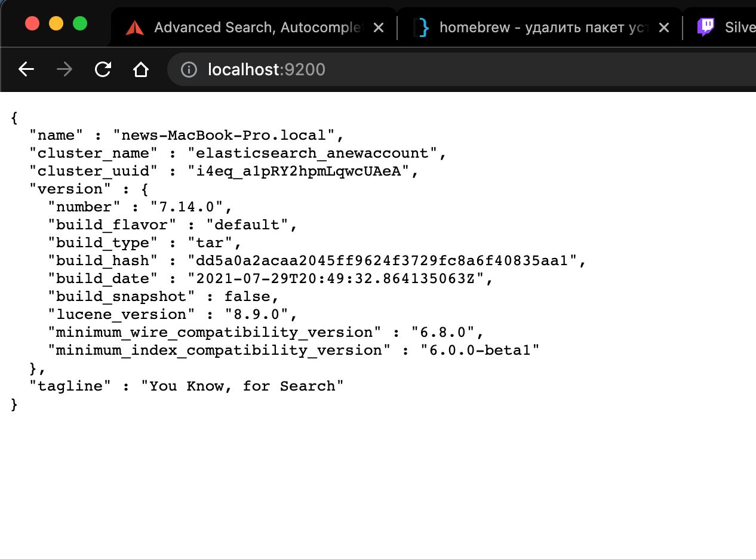Click the "cluster_name" key

click(94, 153)
